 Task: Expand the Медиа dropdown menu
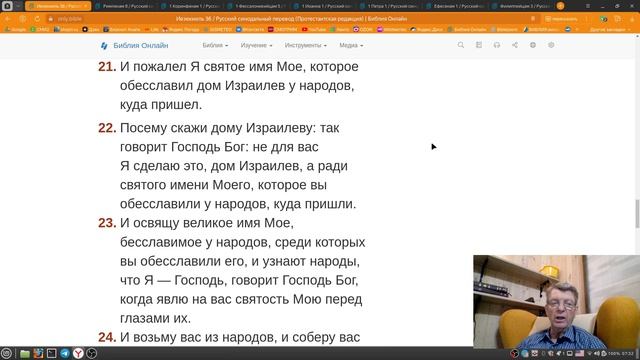pyautogui.click(x=351, y=45)
